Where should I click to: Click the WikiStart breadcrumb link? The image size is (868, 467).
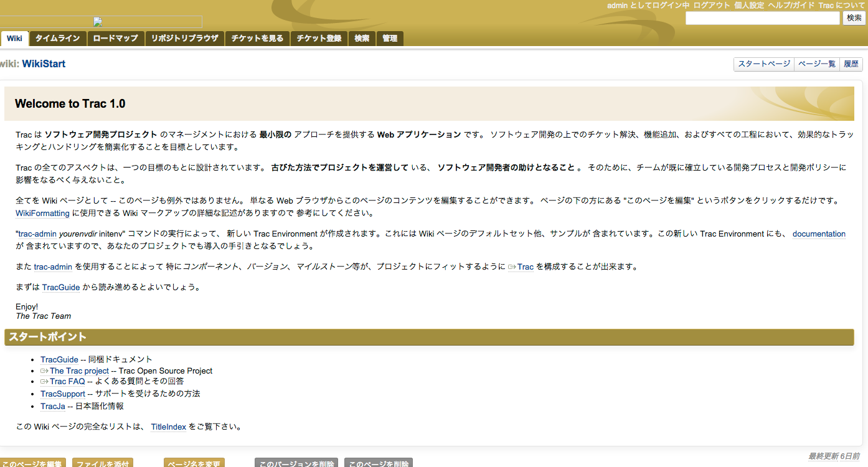44,64
